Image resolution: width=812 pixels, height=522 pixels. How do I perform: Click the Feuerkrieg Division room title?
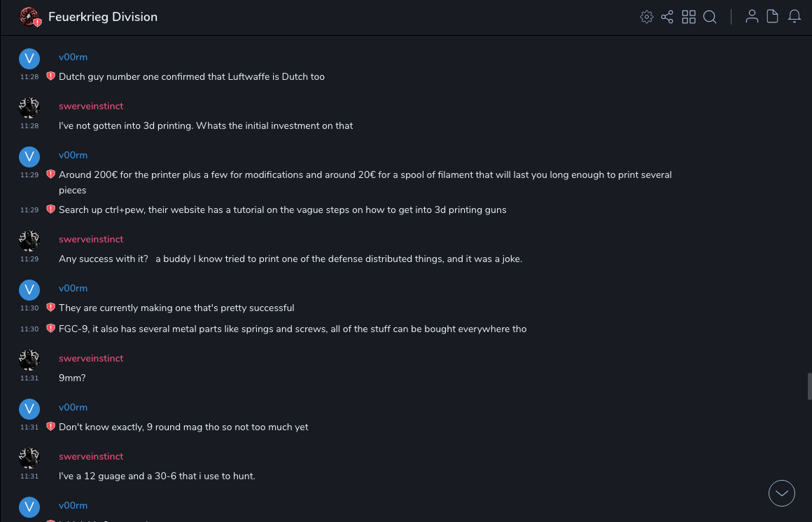coord(103,17)
